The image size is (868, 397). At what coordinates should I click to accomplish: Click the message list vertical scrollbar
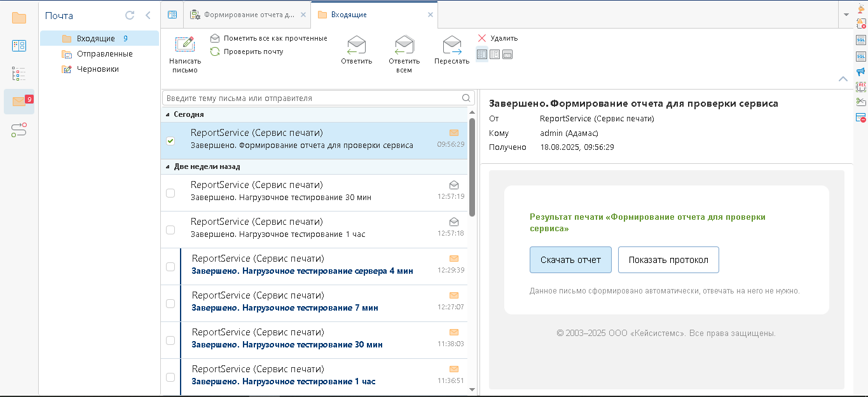point(472,167)
